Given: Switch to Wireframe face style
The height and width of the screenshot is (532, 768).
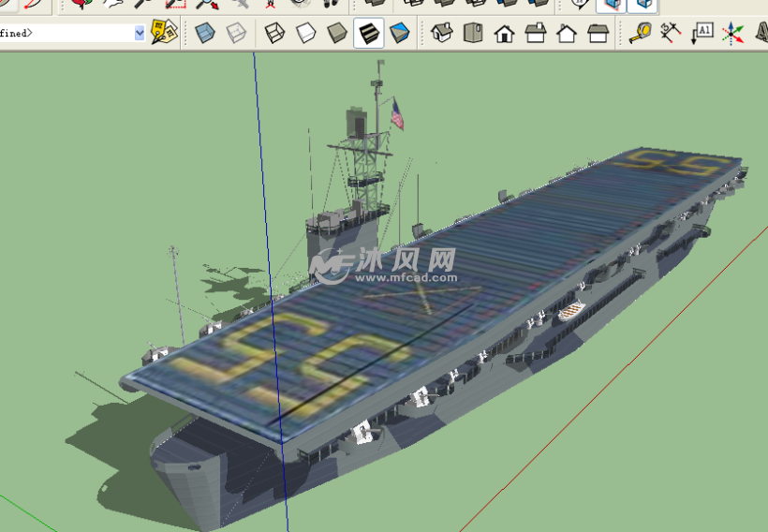Looking at the screenshot, I should [x=274, y=34].
